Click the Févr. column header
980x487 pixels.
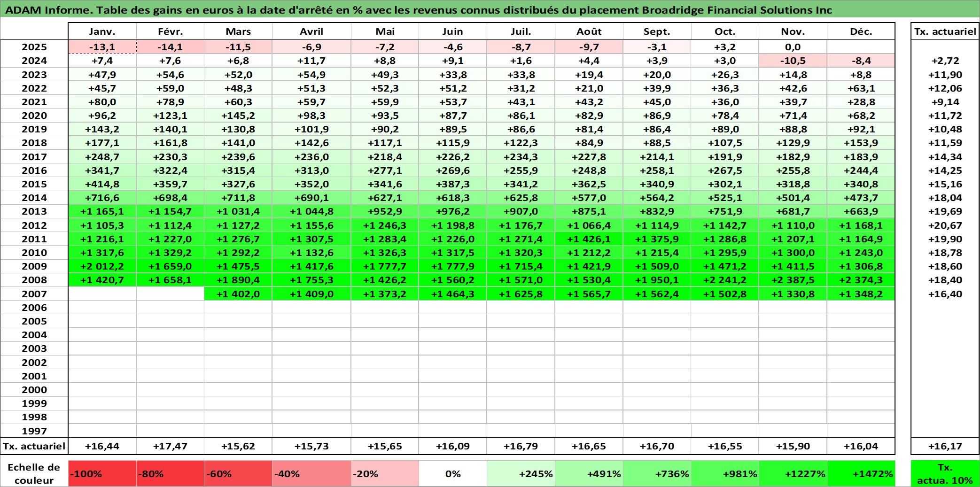coord(170,31)
